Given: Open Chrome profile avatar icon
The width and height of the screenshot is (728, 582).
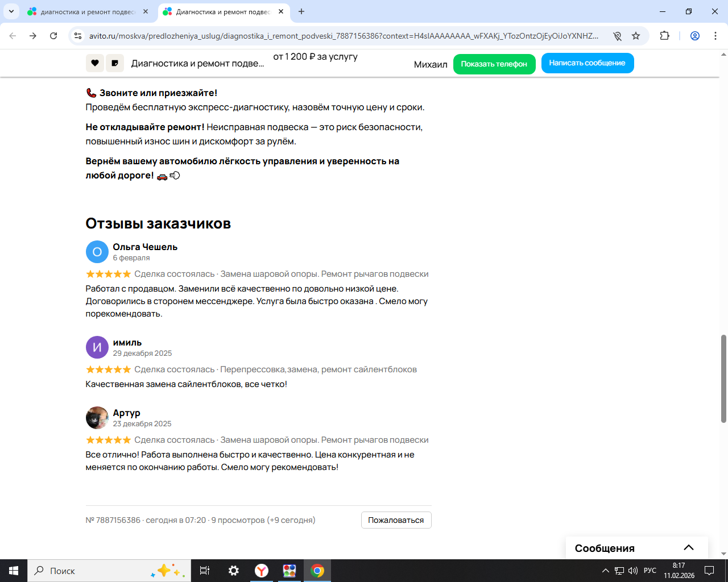Looking at the screenshot, I should coord(695,36).
